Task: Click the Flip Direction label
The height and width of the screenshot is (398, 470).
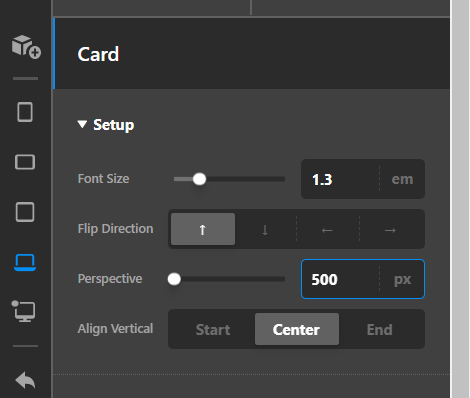Action: coord(115,229)
